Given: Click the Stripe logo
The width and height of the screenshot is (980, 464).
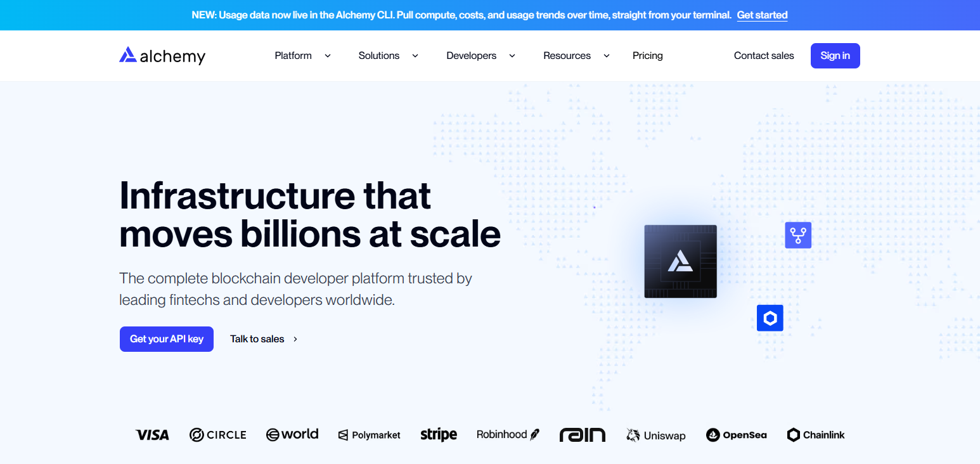Looking at the screenshot, I should pyautogui.click(x=439, y=435).
